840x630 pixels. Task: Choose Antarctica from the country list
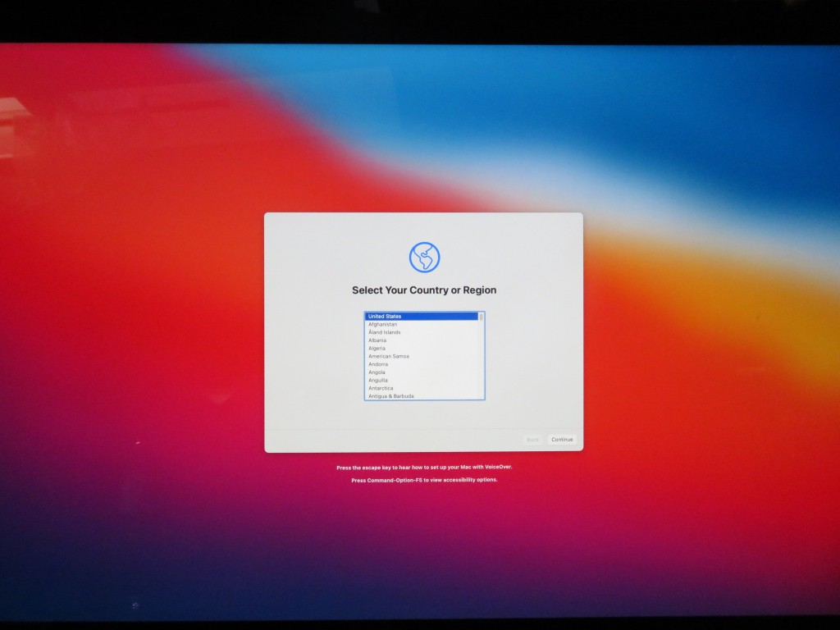point(422,388)
